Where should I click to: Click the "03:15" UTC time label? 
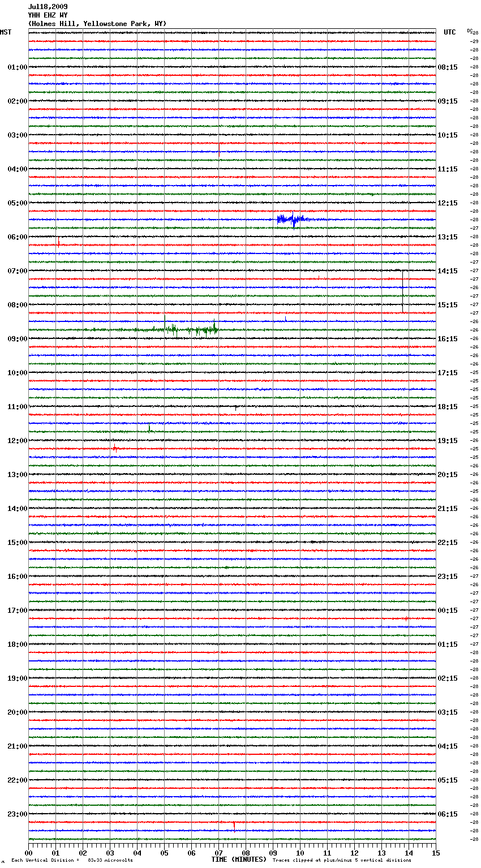448,712
